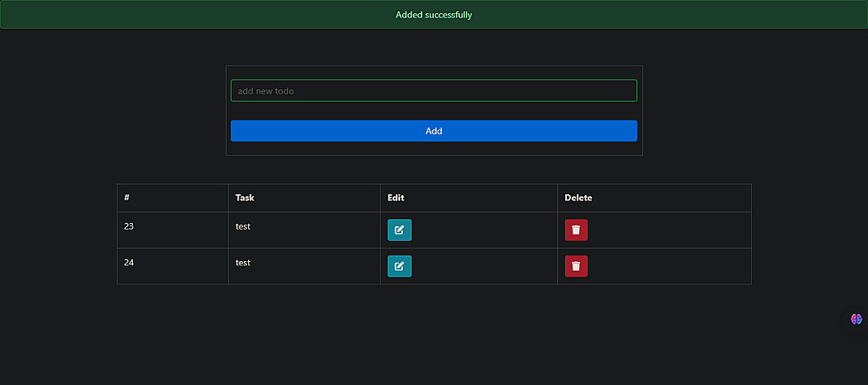Click the "test" task text in row 23

[243, 226]
